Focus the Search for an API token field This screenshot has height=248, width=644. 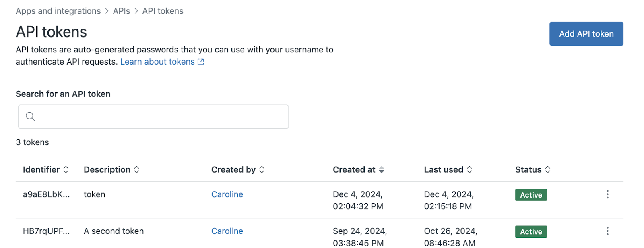point(161,117)
